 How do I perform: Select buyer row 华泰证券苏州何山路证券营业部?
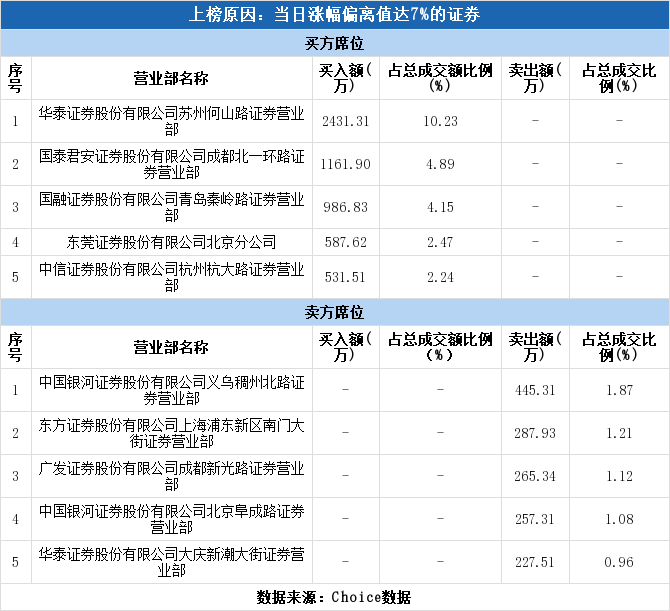(335, 121)
